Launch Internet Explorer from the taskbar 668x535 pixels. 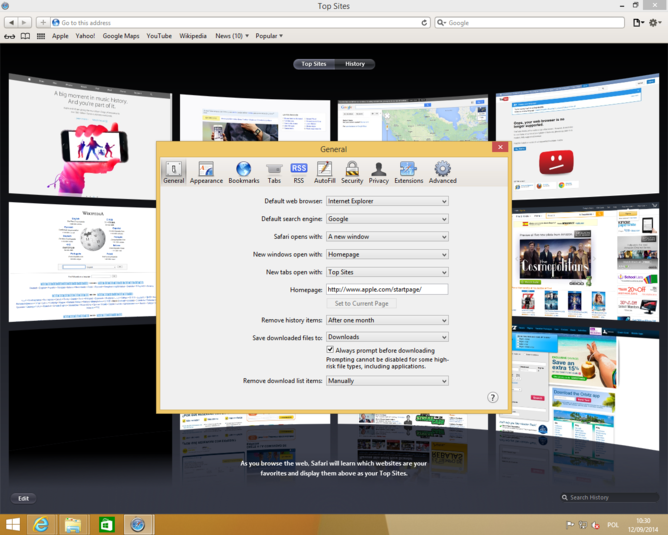(x=41, y=524)
